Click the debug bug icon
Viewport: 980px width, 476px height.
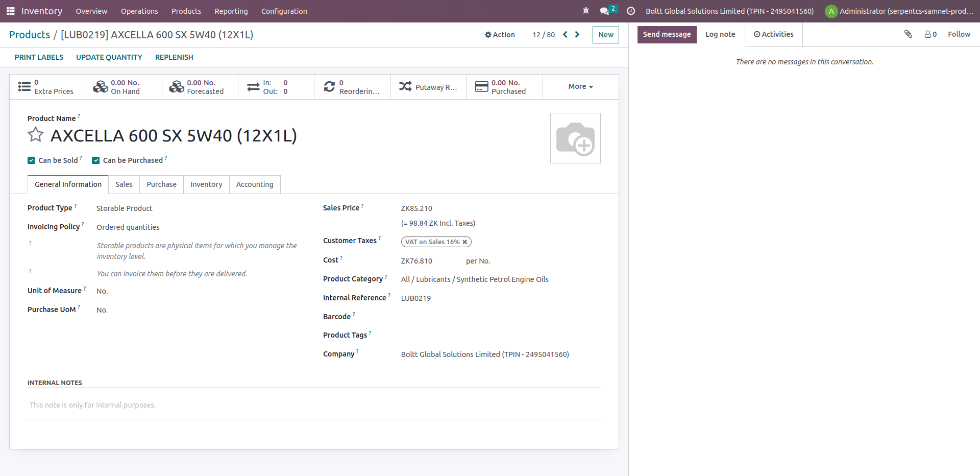coord(585,11)
